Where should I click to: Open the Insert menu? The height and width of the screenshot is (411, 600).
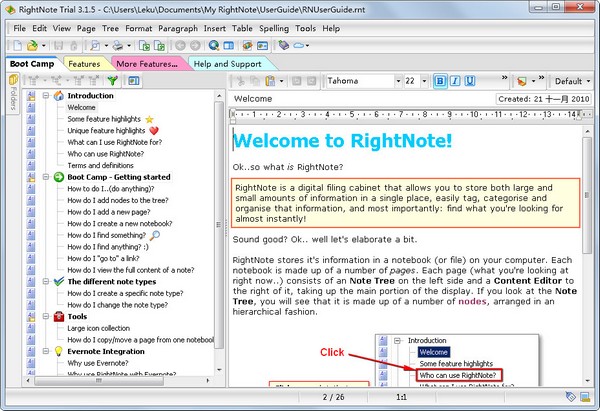[x=215, y=28]
